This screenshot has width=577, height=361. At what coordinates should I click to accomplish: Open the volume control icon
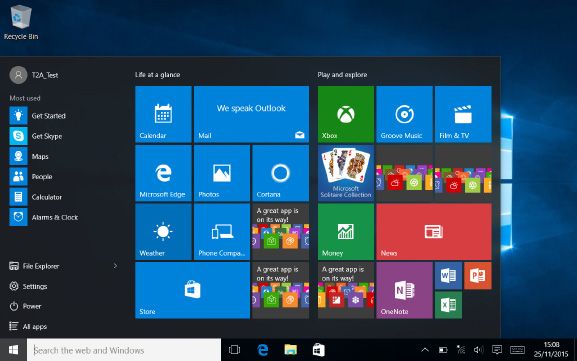coord(478,350)
